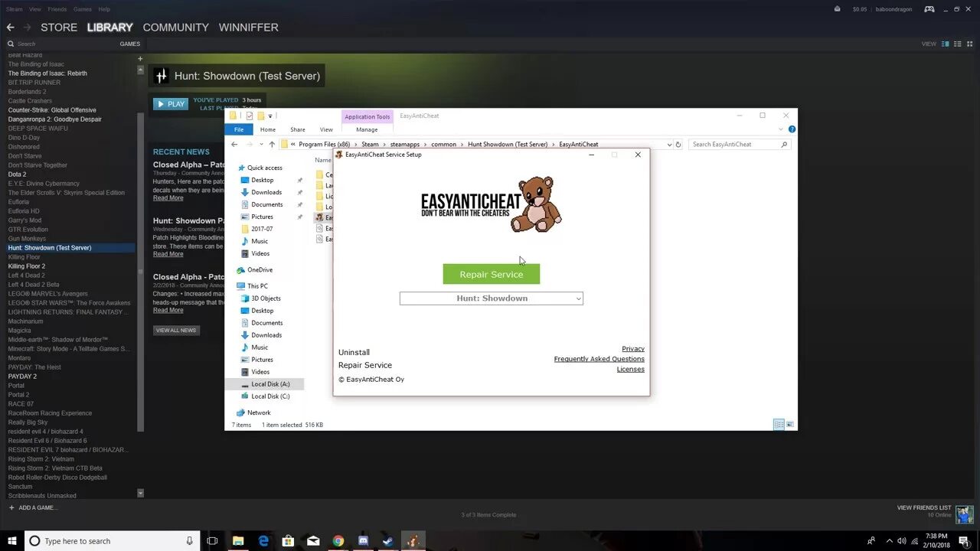Click the Steam taskbar icon

(x=388, y=541)
